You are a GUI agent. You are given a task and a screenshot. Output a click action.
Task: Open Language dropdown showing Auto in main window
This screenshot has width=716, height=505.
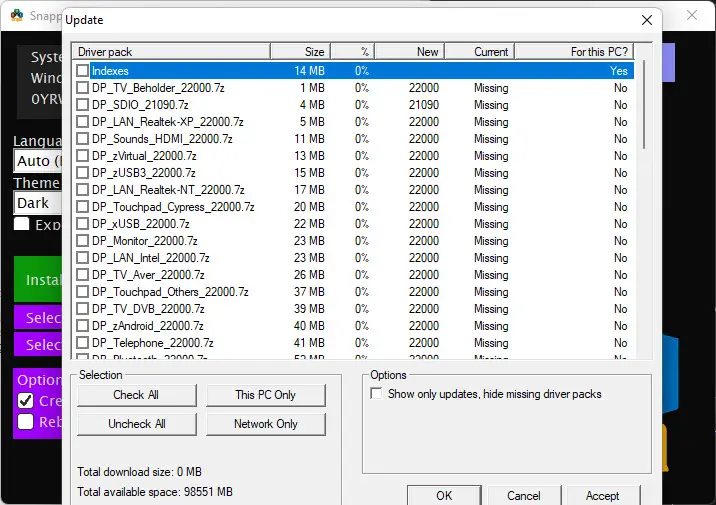38,161
